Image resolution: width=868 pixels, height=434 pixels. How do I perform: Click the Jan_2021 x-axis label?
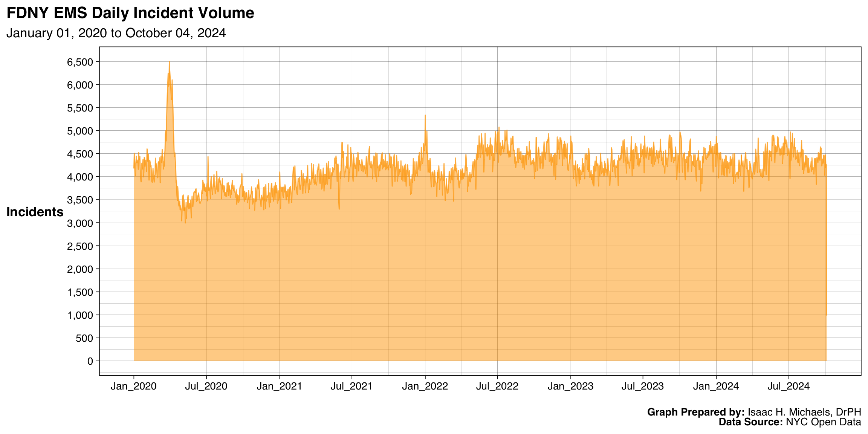click(280, 387)
